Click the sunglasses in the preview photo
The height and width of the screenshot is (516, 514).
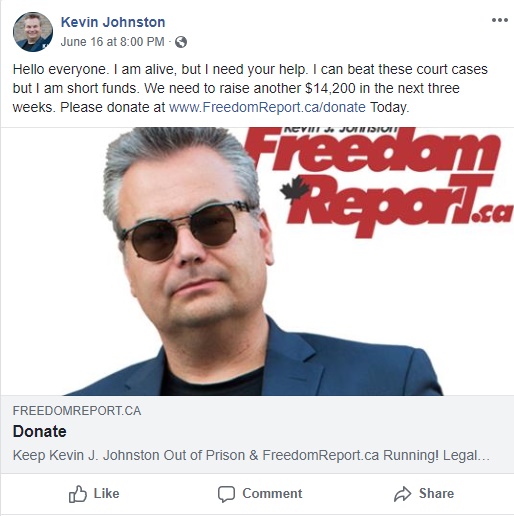[x=187, y=230]
